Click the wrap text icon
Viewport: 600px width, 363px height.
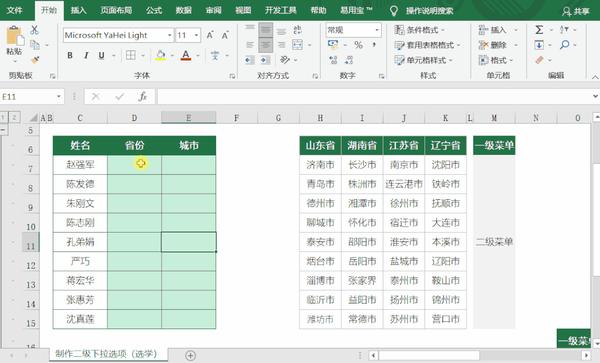pyautogui.click(x=297, y=30)
